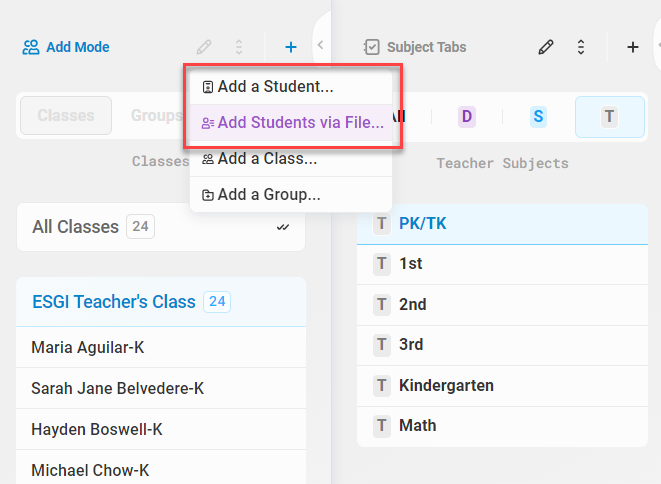The height and width of the screenshot is (484, 661).
Task: Click the Add Mode people icon
Action: coord(31,47)
